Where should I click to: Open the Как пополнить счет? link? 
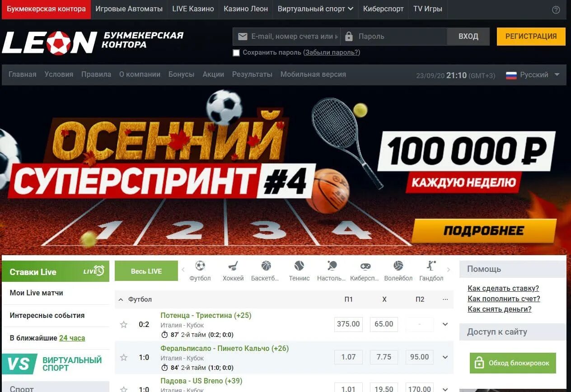click(504, 299)
